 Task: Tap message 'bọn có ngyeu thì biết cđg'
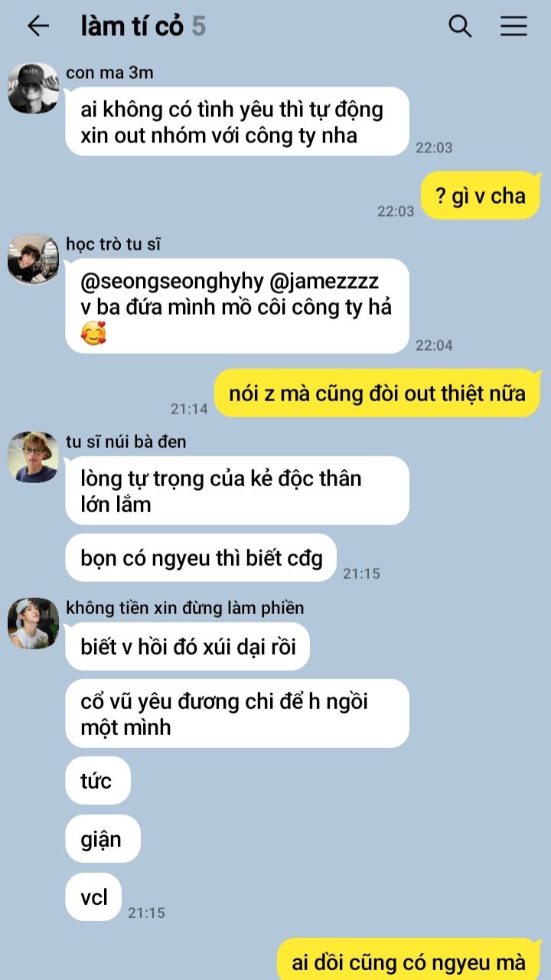pyautogui.click(x=201, y=557)
